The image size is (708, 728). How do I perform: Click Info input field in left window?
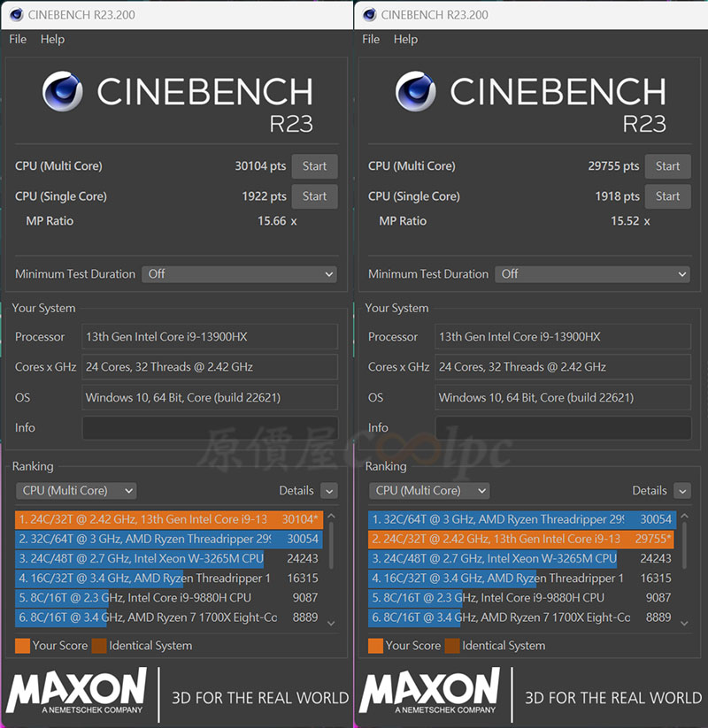(x=210, y=427)
